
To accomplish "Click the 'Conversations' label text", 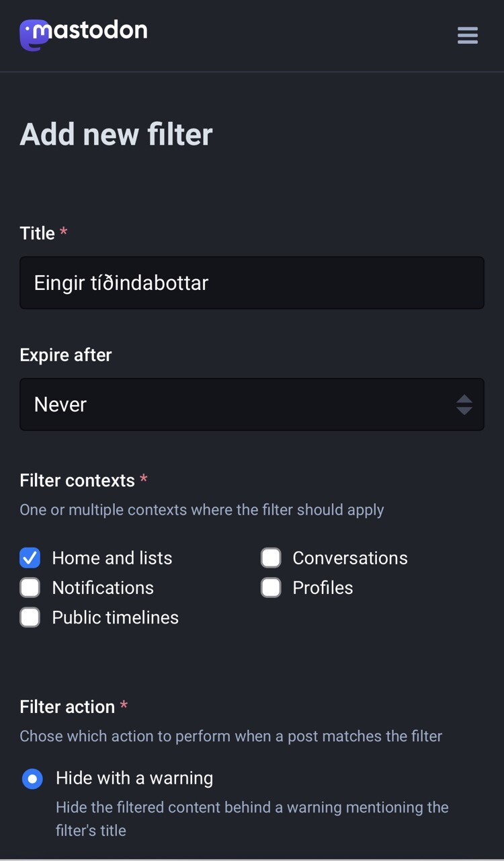I will coord(350,558).
